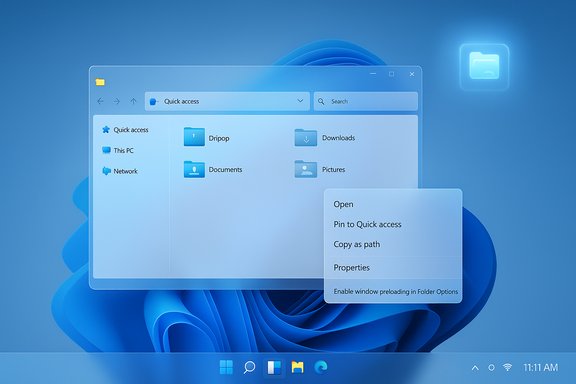Viewport: 576px width, 384px height.
Task: Click the Downloads folder name
Action: pyautogui.click(x=338, y=138)
